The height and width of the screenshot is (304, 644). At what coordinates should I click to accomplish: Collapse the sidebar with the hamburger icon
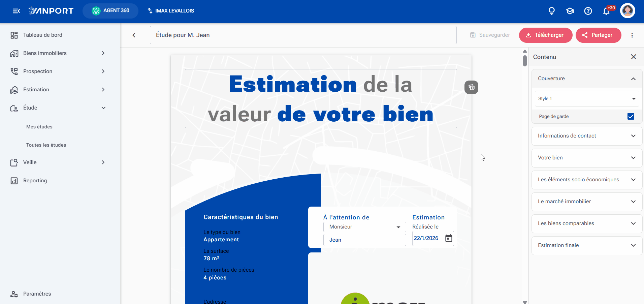coord(16,11)
